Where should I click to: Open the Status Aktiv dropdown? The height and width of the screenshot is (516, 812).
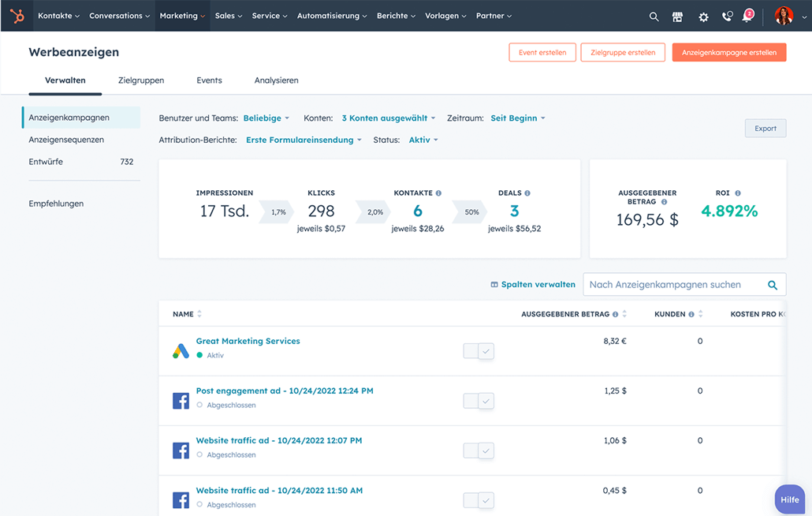tap(423, 140)
